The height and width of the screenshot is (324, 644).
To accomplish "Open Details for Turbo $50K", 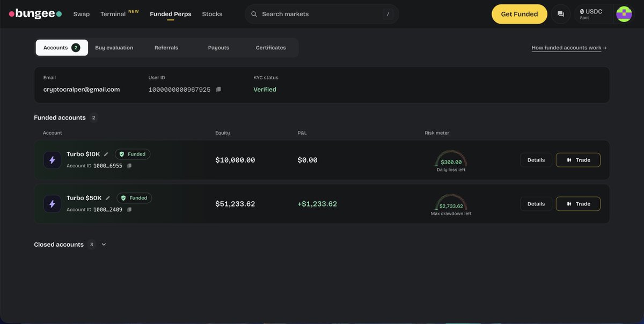I will coord(536,204).
